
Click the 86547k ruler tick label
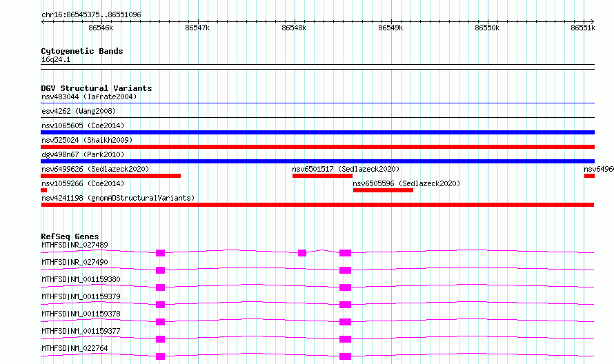coord(197,28)
